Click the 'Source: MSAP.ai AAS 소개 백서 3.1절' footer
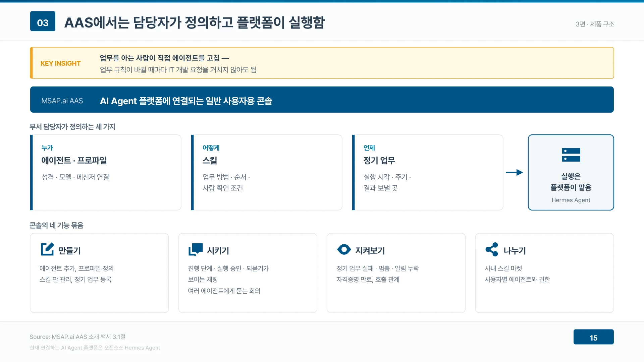Screen dimensions: 644x362 coord(77,337)
